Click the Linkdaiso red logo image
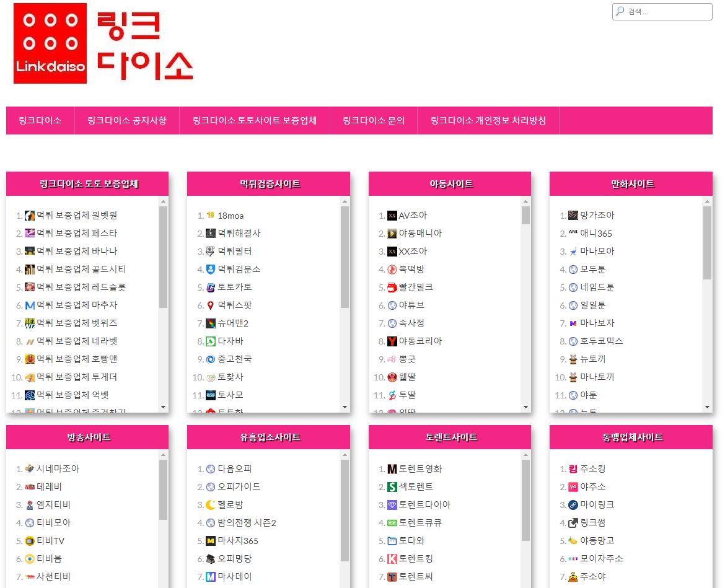The width and height of the screenshot is (725, 588). pos(50,43)
